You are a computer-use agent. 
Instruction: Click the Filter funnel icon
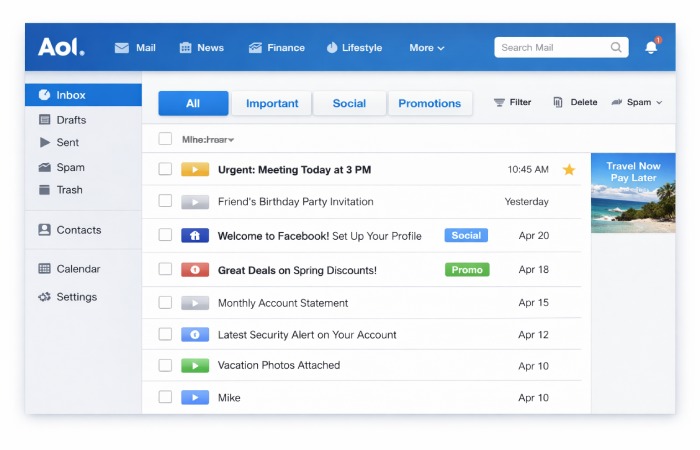(499, 103)
